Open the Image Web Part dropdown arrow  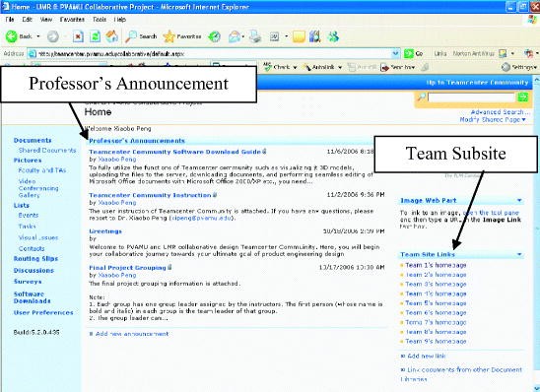519,200
